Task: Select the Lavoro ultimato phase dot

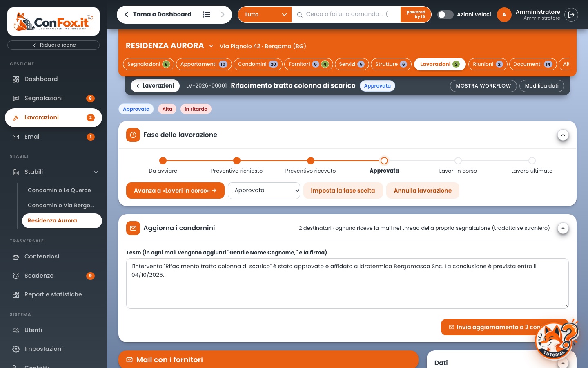Action: point(532,161)
